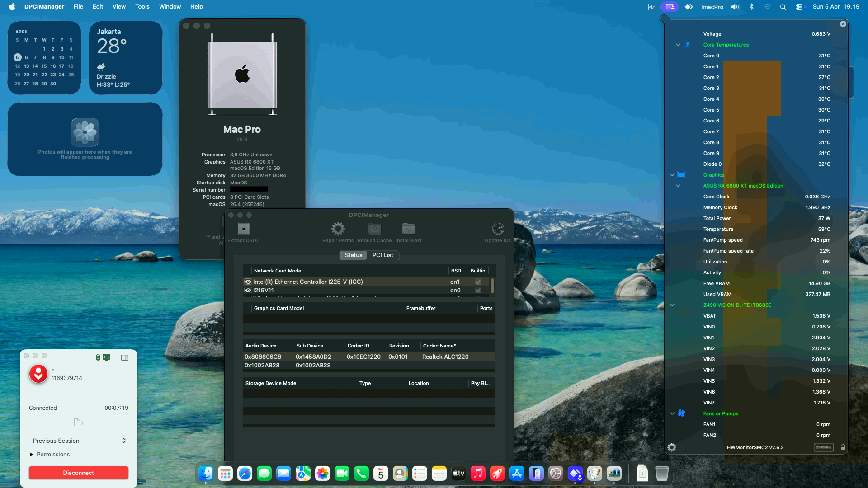Click the Repair Perms gear icon

pyautogui.click(x=338, y=229)
